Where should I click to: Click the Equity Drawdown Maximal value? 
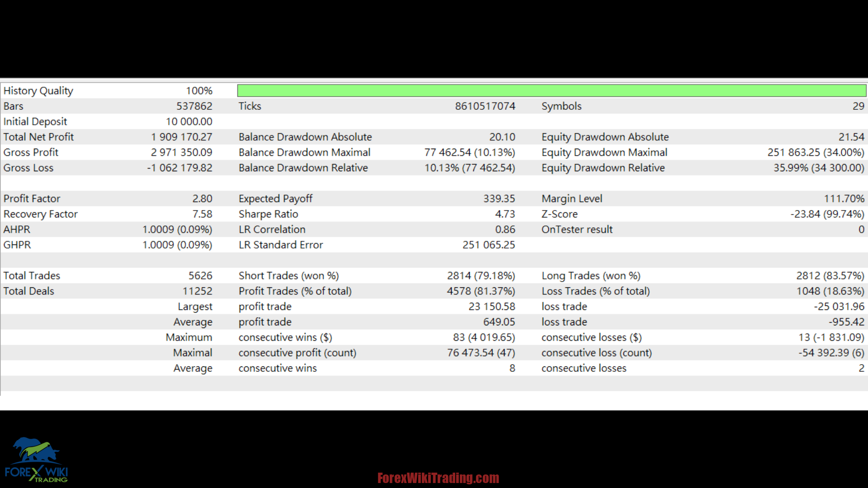[815, 152]
